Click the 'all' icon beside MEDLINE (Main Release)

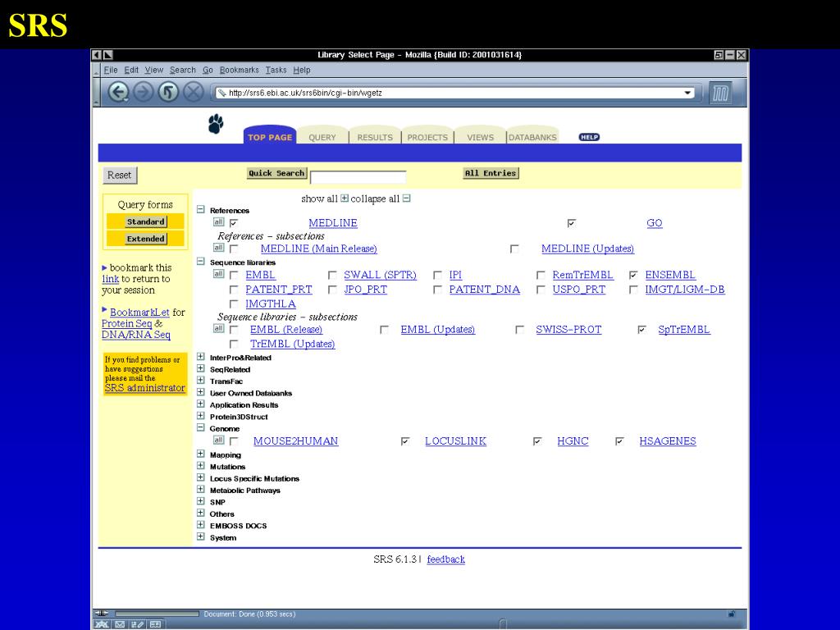click(x=218, y=248)
